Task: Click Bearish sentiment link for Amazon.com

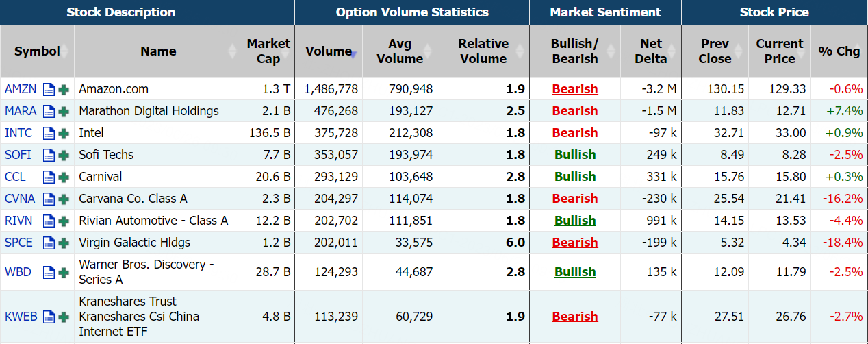Action: 575,89
